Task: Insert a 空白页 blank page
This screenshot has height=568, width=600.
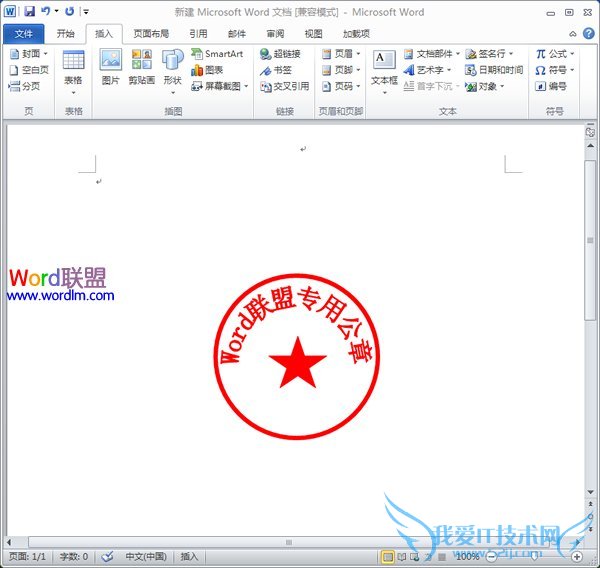Action: point(29,70)
